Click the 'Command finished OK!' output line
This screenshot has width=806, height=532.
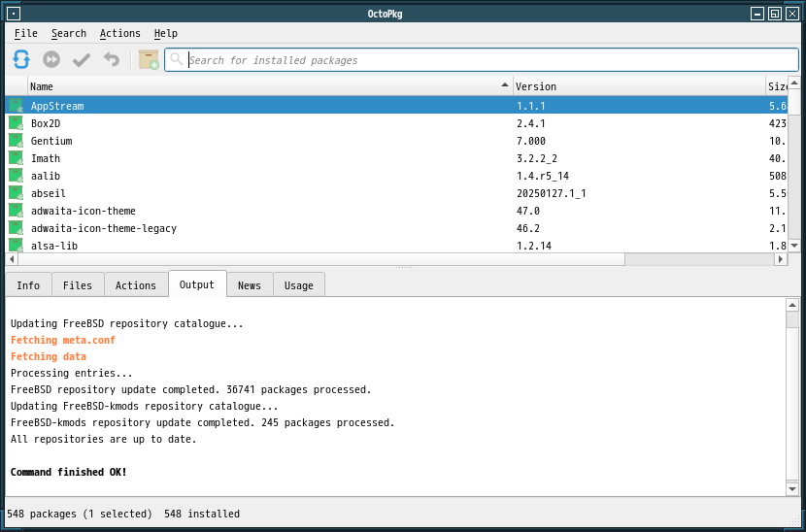[68, 472]
